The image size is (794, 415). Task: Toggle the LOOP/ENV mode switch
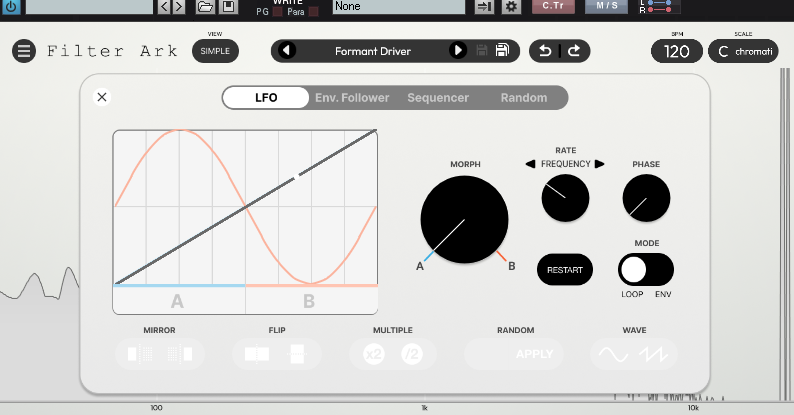[645, 270]
